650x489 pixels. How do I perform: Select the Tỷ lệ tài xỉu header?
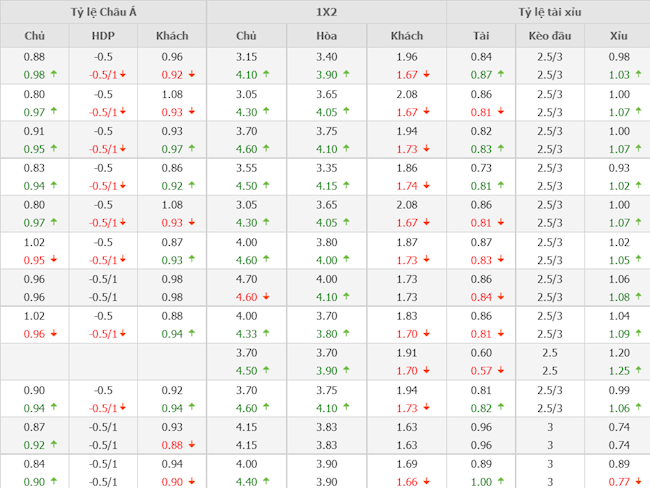(x=548, y=12)
